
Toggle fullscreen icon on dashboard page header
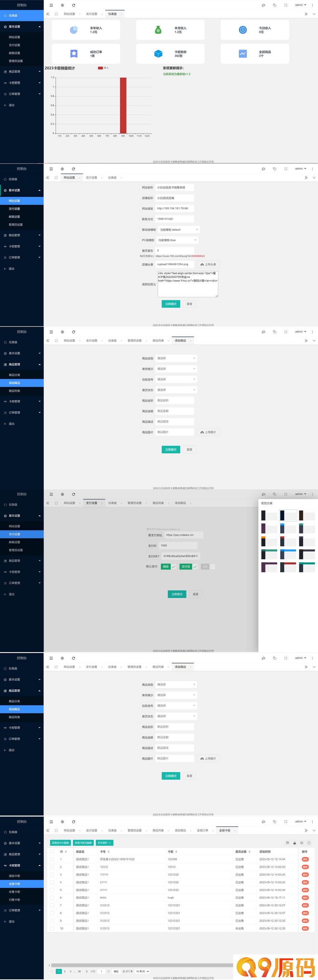(x=286, y=5)
